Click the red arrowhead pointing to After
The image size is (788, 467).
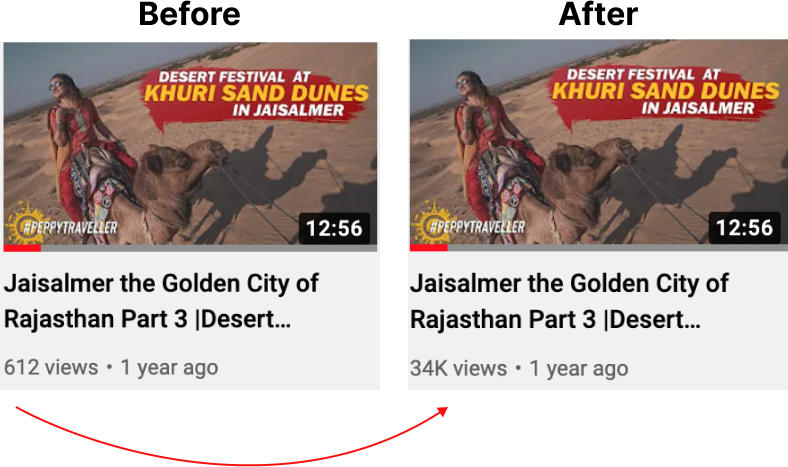tap(442, 412)
